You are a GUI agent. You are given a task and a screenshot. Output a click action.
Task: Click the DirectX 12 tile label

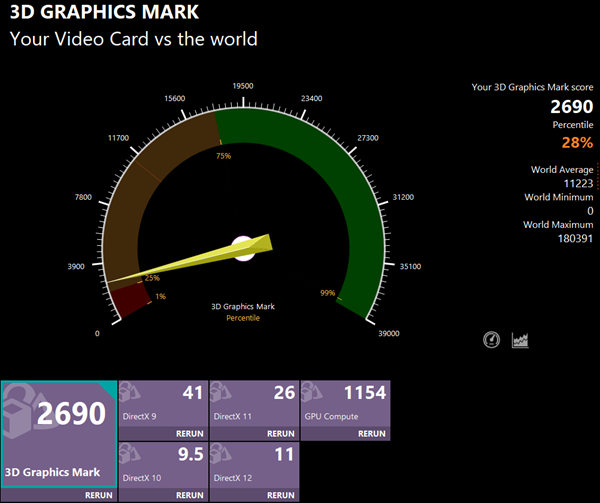coord(235,479)
